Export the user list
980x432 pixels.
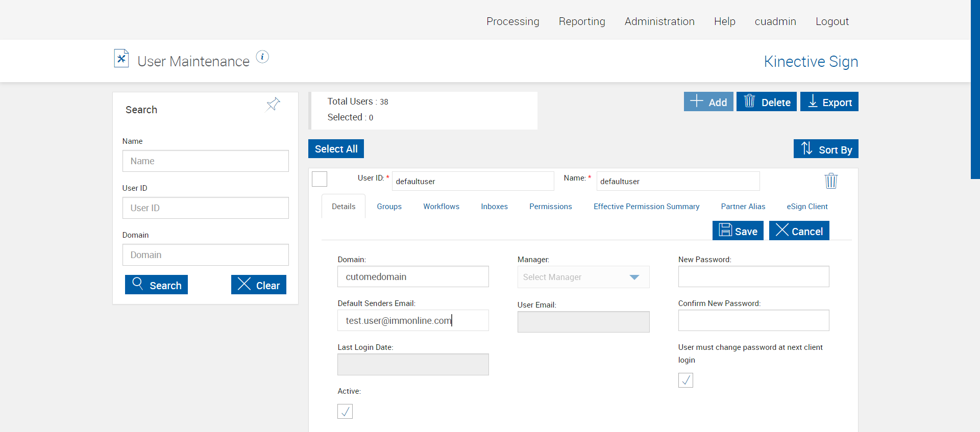829,102
